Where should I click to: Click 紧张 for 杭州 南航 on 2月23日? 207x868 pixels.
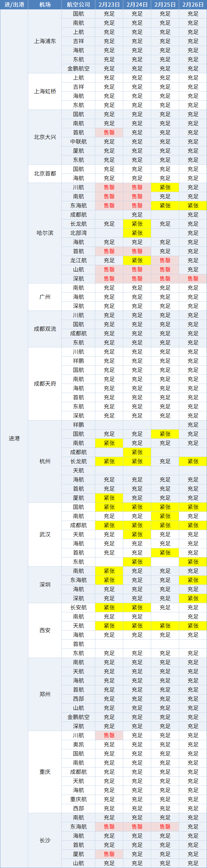click(x=109, y=443)
